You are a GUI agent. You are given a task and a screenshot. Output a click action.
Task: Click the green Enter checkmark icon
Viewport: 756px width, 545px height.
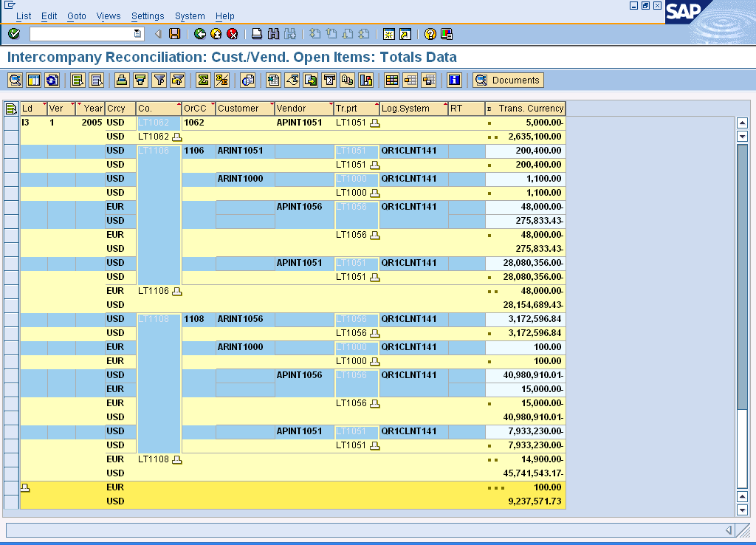pyautogui.click(x=14, y=34)
